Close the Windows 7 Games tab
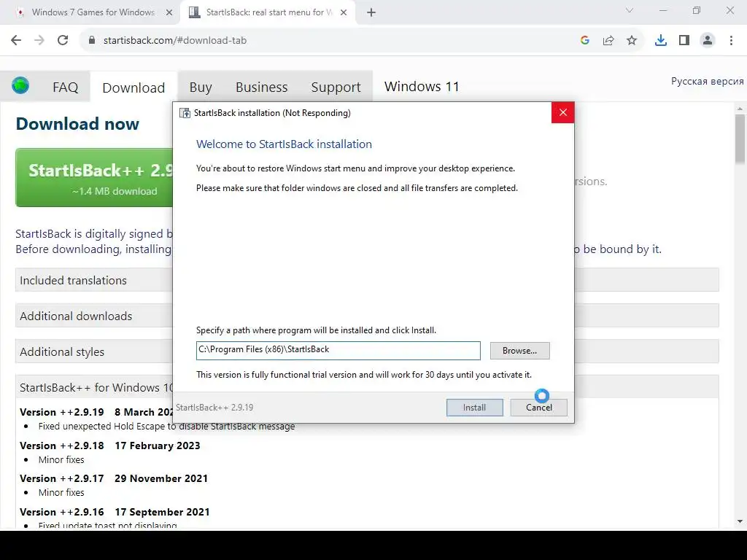This screenshot has width=747, height=560. click(169, 13)
